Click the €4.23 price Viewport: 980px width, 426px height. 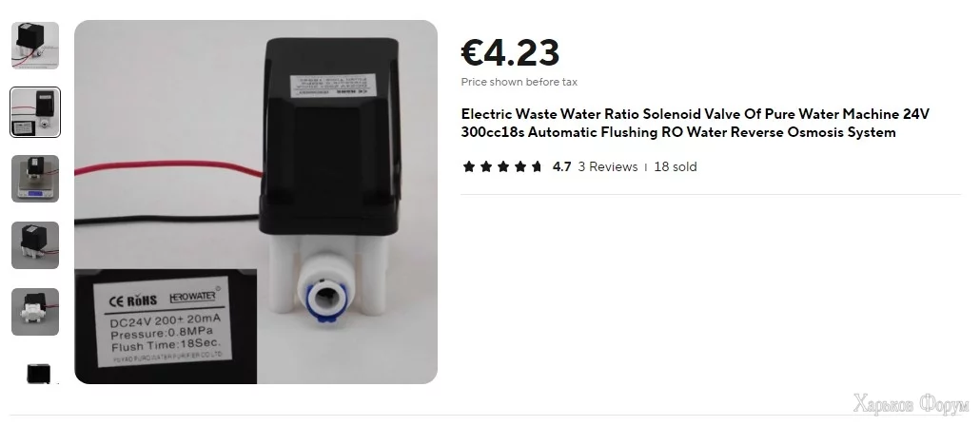coord(510,52)
